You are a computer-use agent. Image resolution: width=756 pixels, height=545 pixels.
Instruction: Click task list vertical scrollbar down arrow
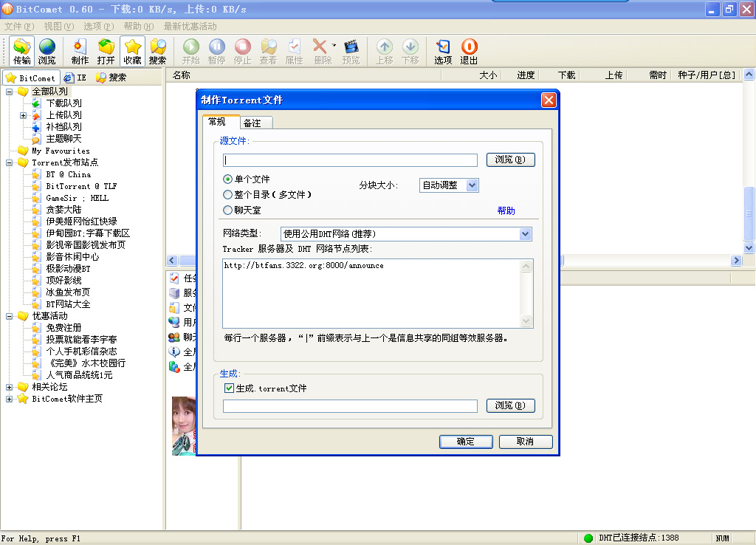(x=749, y=248)
